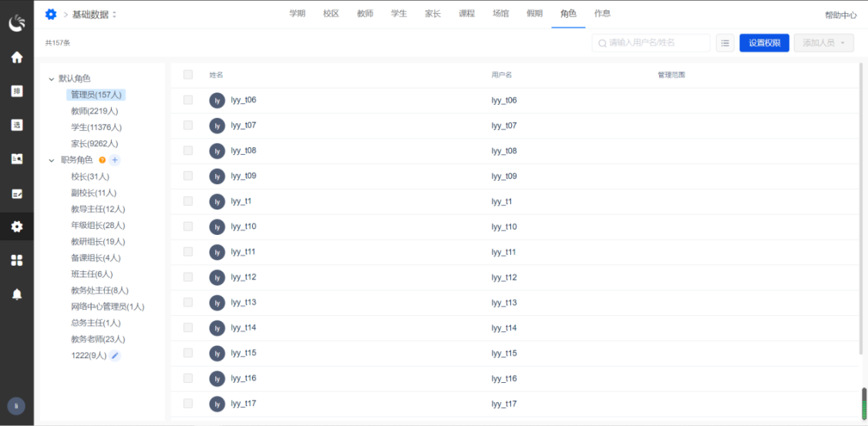Collapse the 职务角色 tree group
The image size is (868, 426).
coord(52,160)
